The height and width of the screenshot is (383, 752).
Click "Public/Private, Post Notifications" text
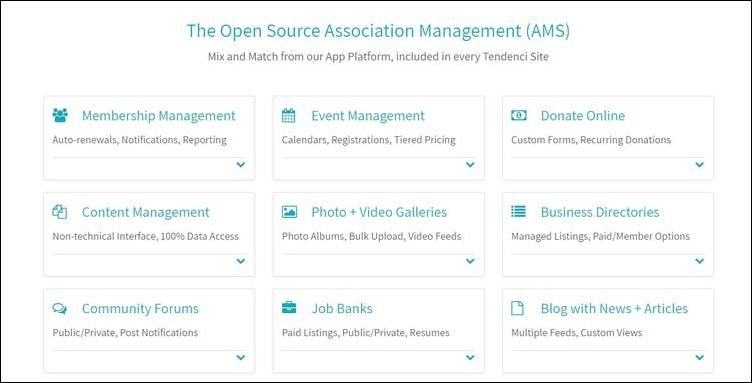tap(125, 333)
